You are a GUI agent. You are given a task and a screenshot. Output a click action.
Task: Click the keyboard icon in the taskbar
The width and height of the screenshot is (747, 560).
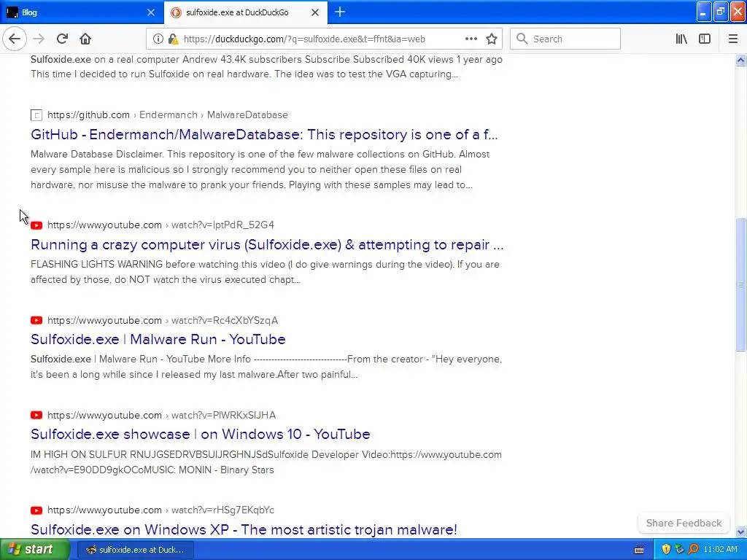(639, 550)
